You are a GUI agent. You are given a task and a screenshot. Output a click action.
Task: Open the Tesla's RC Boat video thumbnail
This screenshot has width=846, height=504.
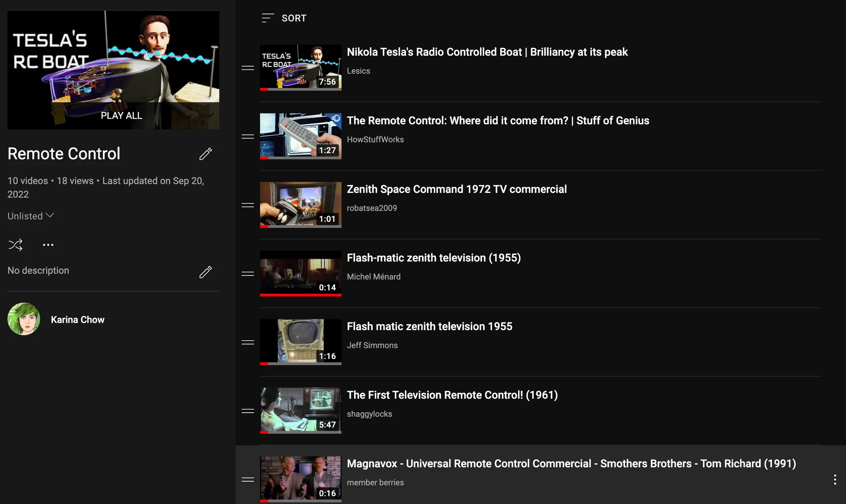pyautogui.click(x=300, y=67)
